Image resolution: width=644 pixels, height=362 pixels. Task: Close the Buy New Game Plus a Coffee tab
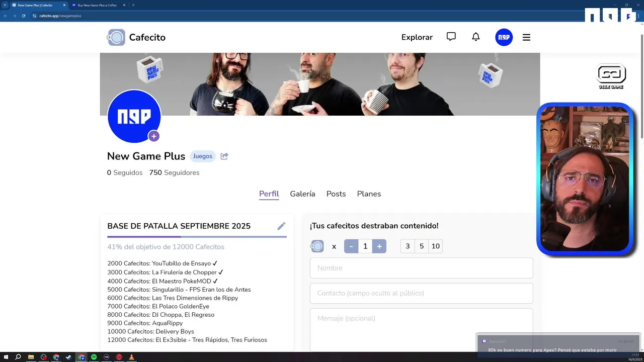(124, 5)
